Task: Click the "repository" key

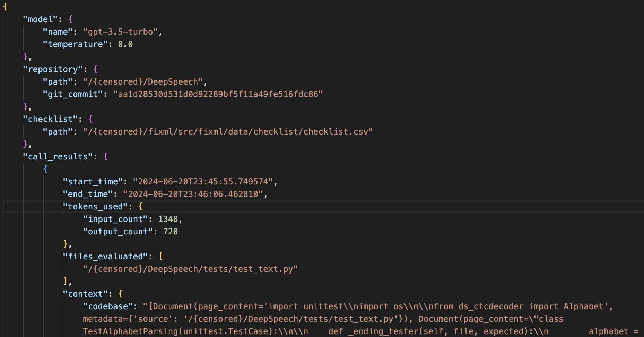Action: click(53, 69)
